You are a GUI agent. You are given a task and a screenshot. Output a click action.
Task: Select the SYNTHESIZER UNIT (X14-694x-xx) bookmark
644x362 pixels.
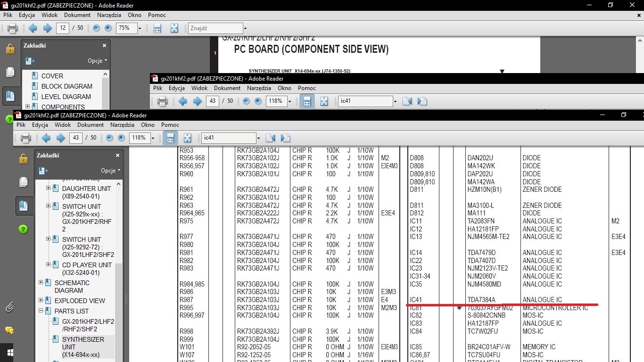[83, 347]
